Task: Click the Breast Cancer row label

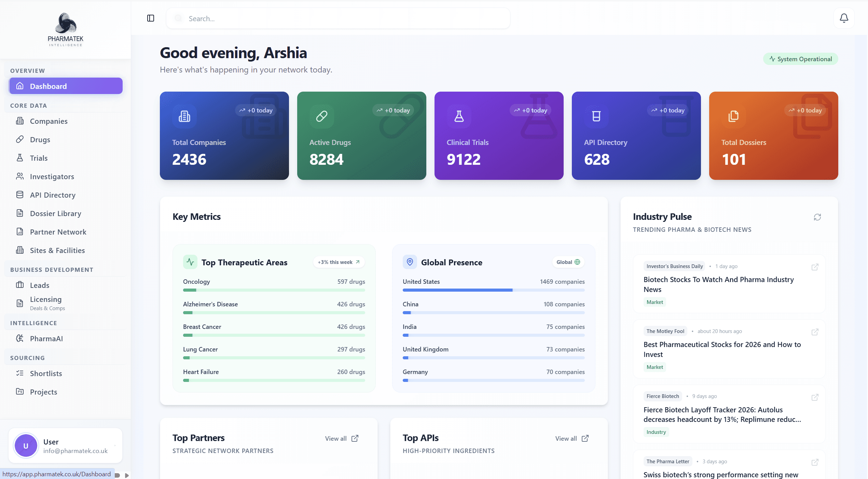Action: tap(202, 327)
